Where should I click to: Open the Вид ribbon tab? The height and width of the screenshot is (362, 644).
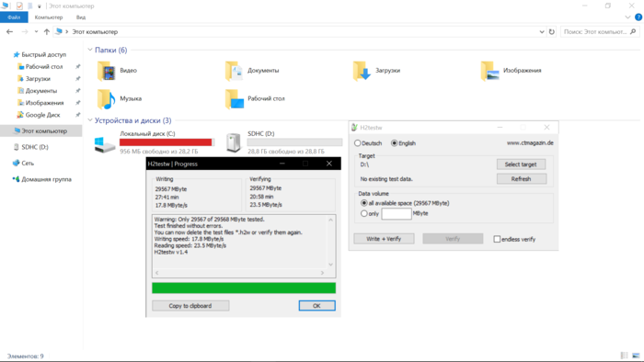81,17
